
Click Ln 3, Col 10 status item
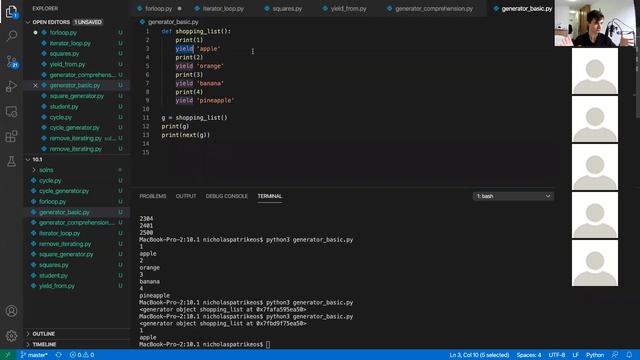click(x=479, y=355)
